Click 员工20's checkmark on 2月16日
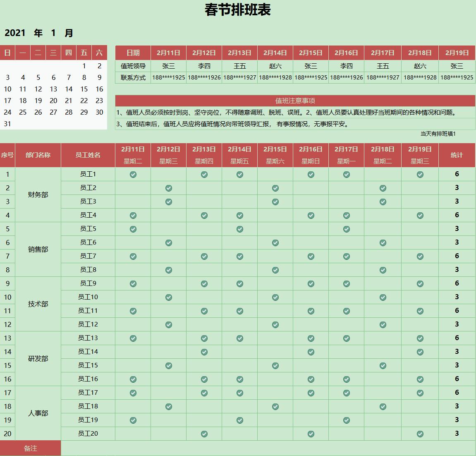Image resolution: width=476 pixels, height=456 pixels. [x=310, y=434]
